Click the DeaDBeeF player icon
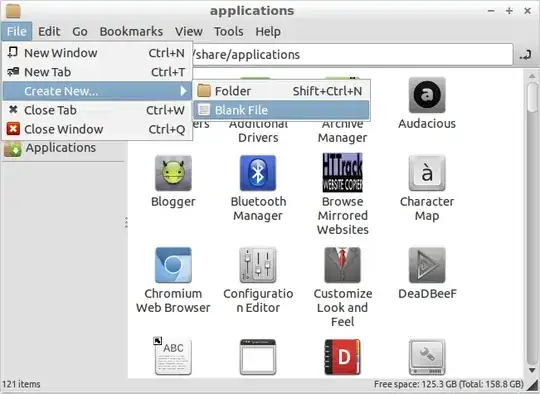The height and width of the screenshot is (394, 540). point(427,265)
